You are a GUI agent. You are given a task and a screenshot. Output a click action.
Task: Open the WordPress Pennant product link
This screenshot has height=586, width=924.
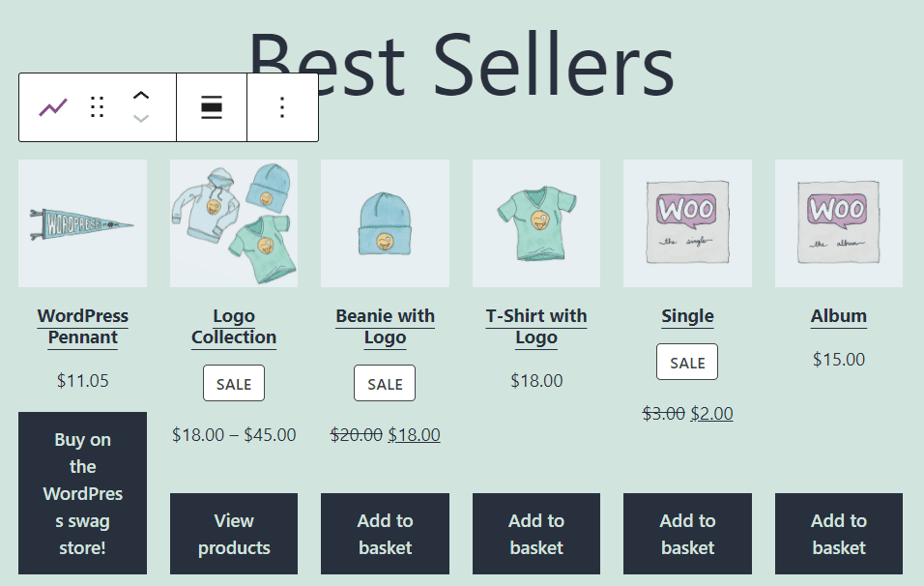pos(82,326)
